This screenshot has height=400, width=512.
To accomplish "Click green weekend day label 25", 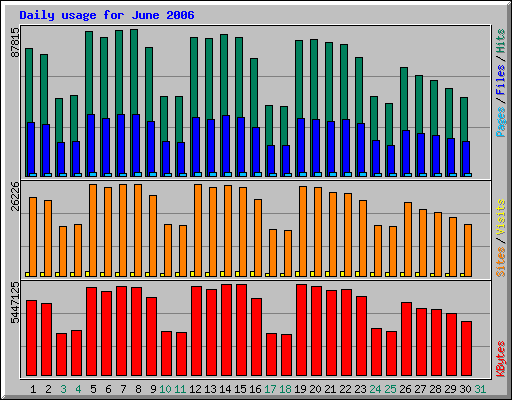I will 390,389.
